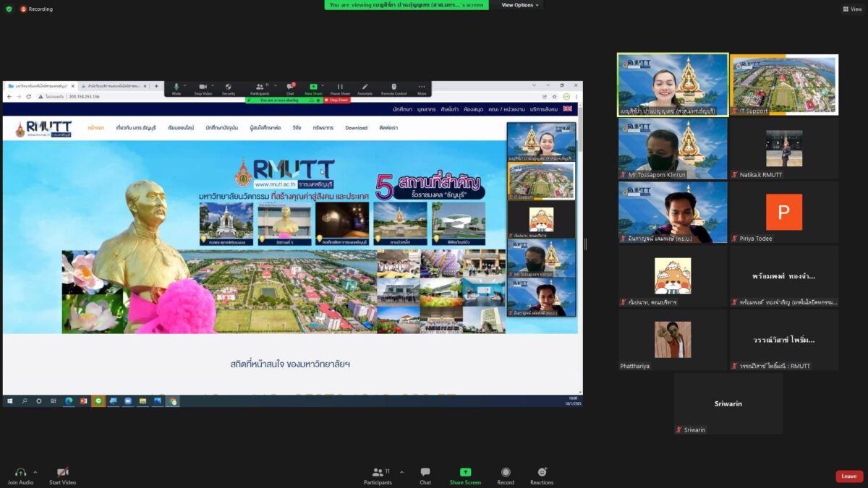The width and height of the screenshot is (868, 488).
Task: Open the new browser tab button
Action: [x=156, y=86]
